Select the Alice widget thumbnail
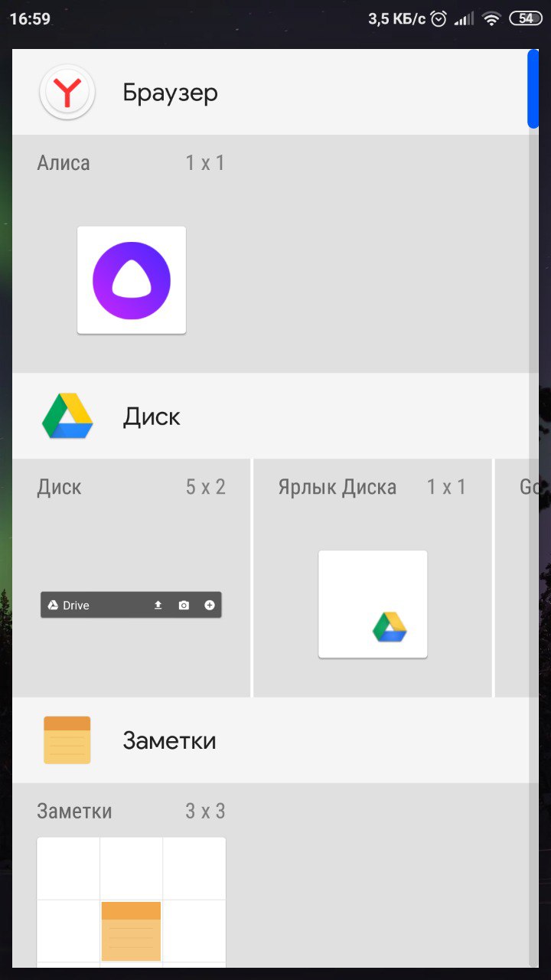 132,280
